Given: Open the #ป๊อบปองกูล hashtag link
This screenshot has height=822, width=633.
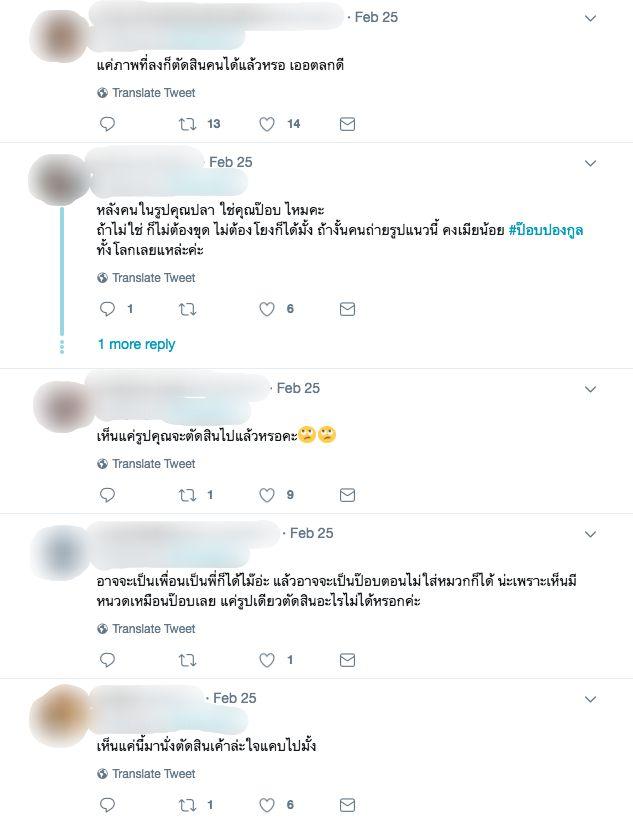Looking at the screenshot, I should pyautogui.click(x=546, y=230).
